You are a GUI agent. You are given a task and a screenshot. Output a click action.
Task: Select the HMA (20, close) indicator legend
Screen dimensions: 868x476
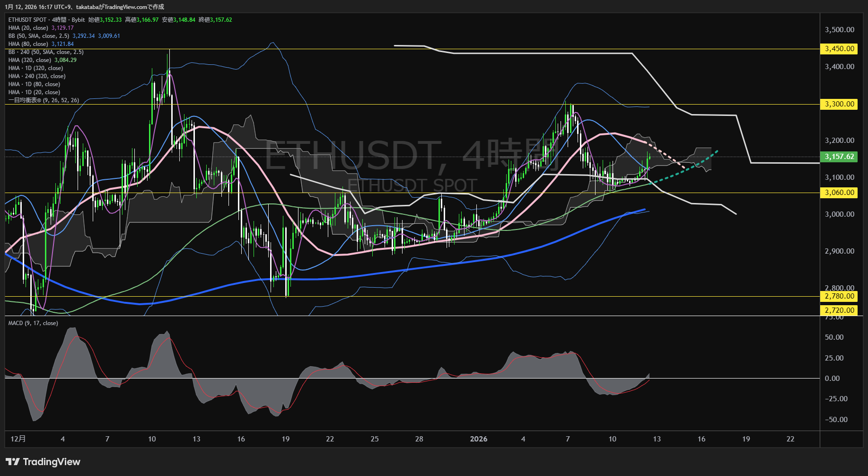coord(28,28)
